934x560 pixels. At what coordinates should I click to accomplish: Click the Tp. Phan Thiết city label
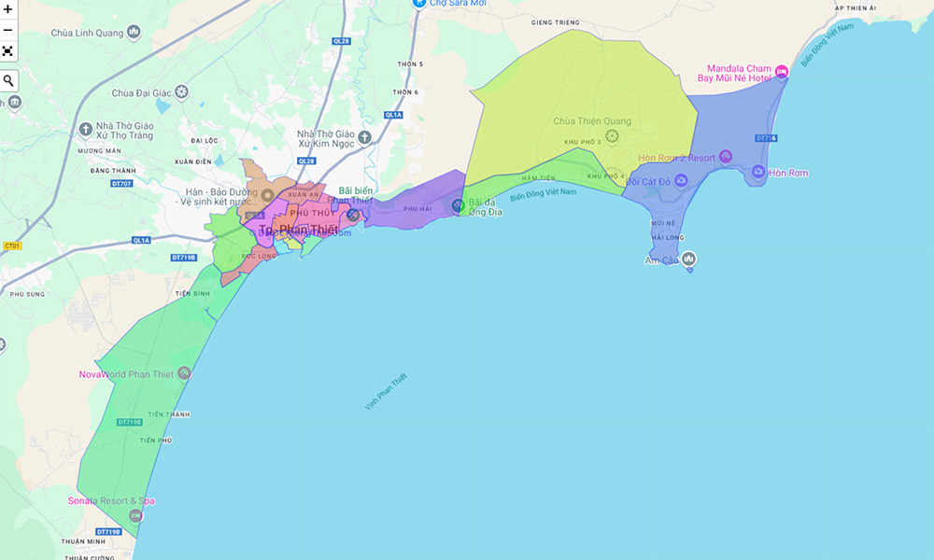point(298,230)
